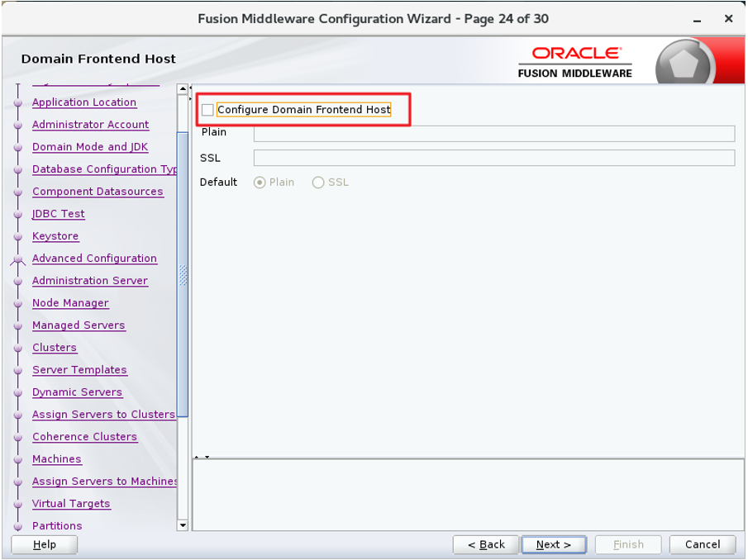Image resolution: width=748 pixels, height=560 pixels.
Task: Go to Dynamic Servers step
Action: pyautogui.click(x=78, y=392)
